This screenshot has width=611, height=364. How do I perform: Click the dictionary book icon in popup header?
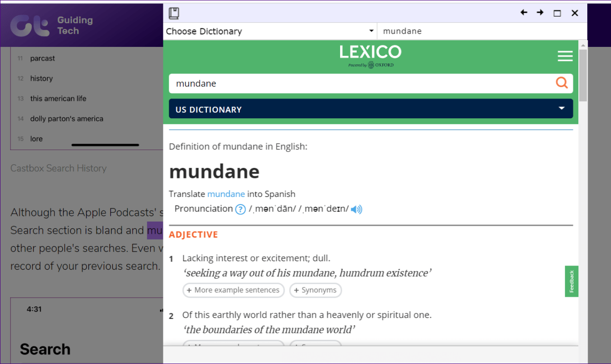pos(174,13)
